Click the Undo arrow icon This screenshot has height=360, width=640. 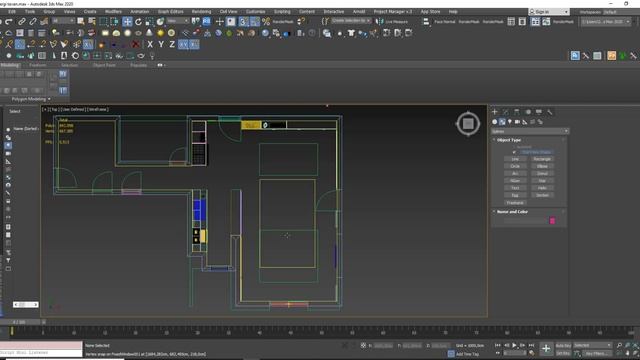[x=9, y=22]
